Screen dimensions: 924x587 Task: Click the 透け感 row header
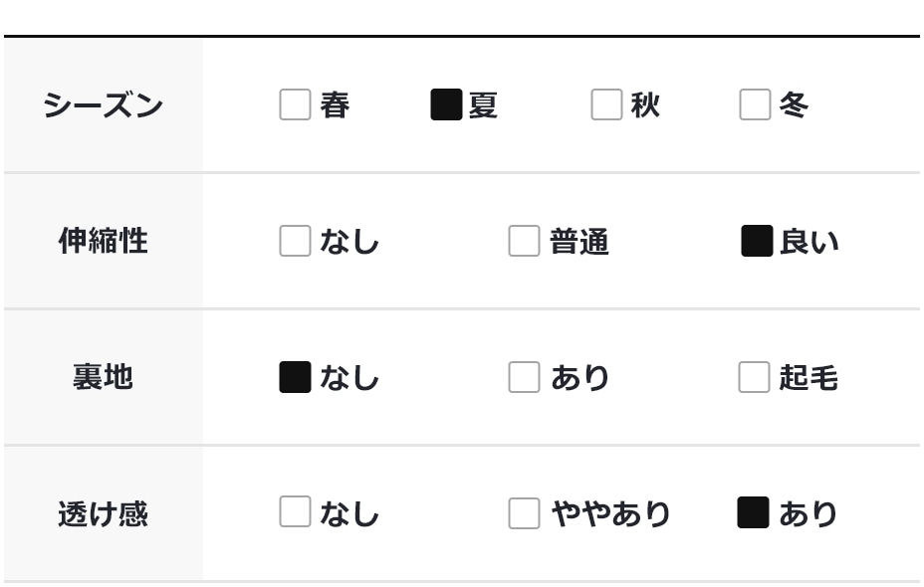pyautogui.click(x=103, y=513)
